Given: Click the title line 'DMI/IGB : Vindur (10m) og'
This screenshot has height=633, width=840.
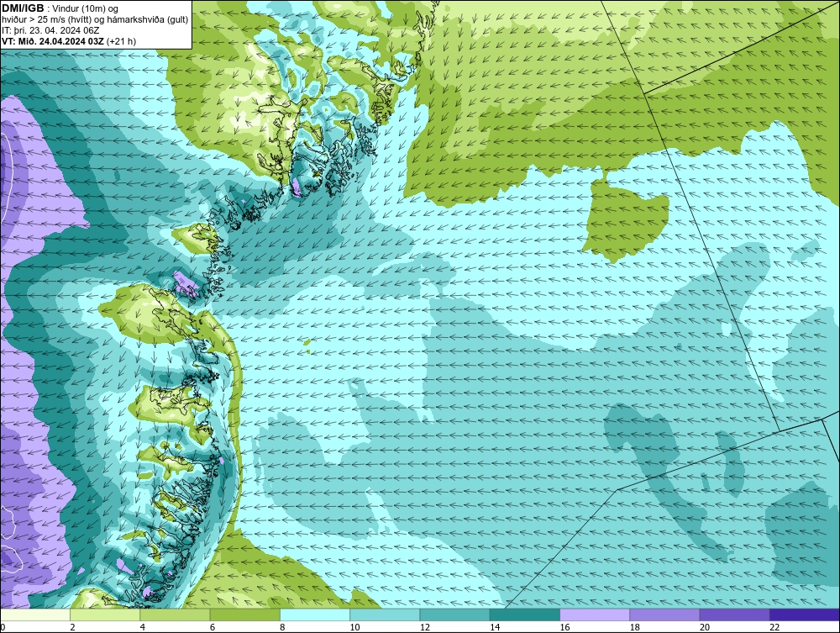Looking at the screenshot, I should click(x=60, y=8).
